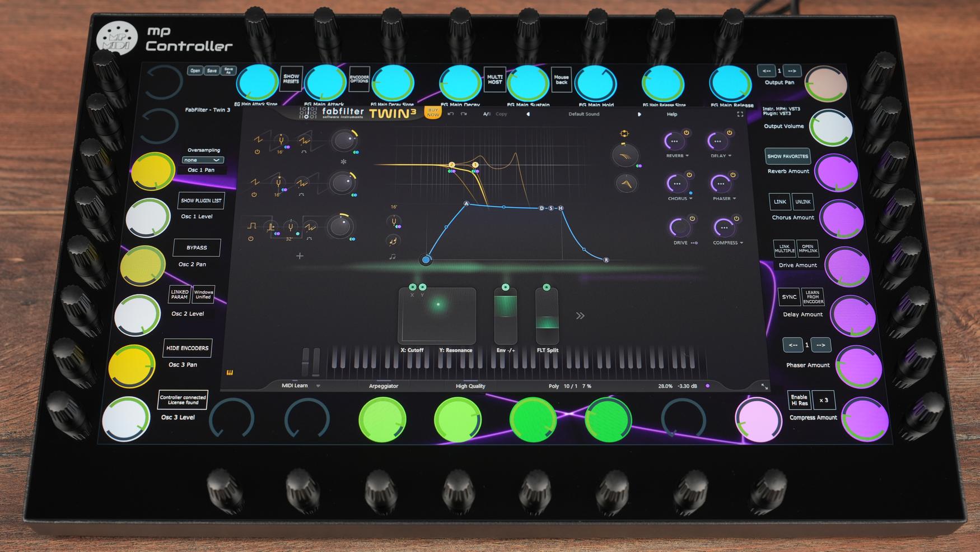
Task: Toggle the Phaser effect power button
Action: 732,175
